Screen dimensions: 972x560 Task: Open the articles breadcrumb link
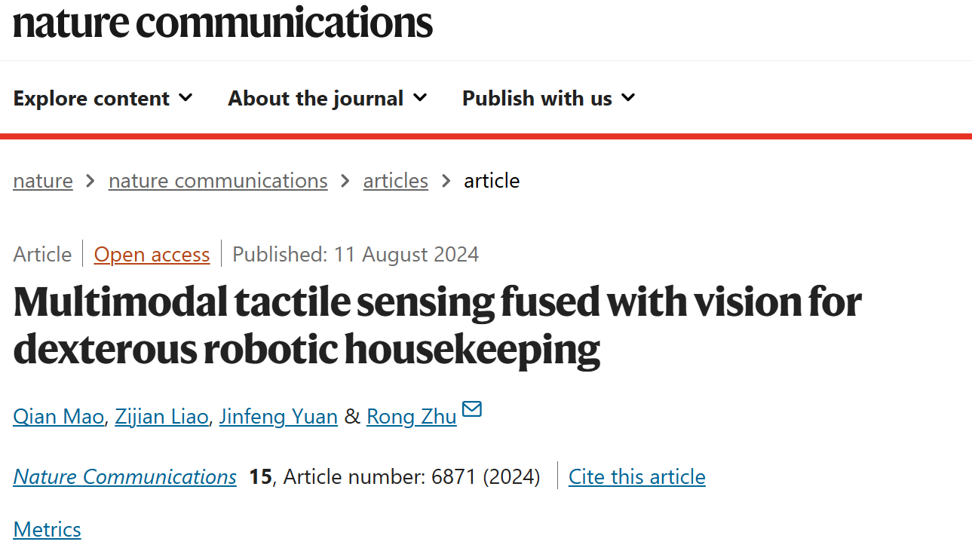396,181
